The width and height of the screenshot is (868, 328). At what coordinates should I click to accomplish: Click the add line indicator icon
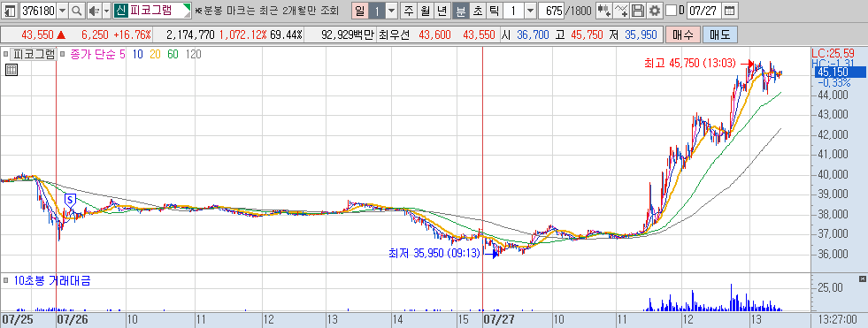[x=622, y=11]
